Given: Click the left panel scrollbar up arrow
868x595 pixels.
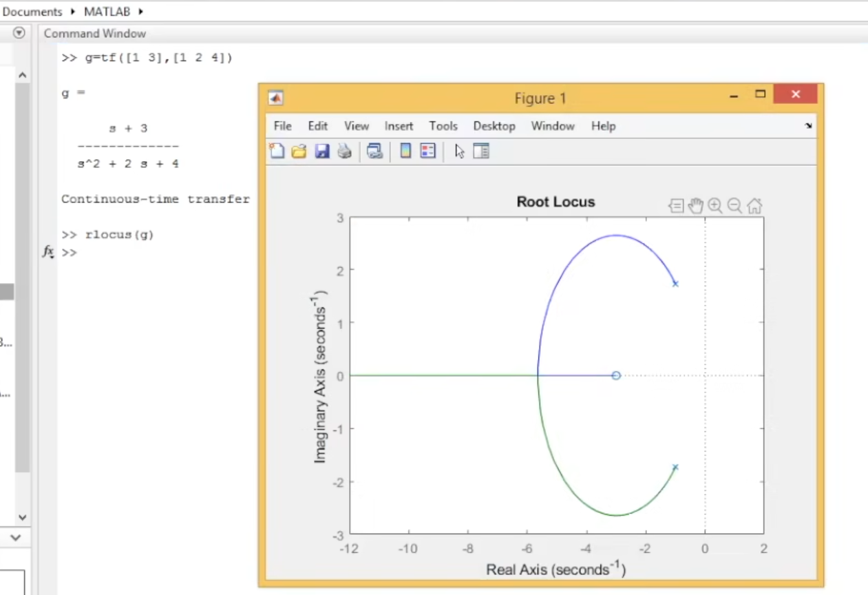Looking at the screenshot, I should (22, 75).
